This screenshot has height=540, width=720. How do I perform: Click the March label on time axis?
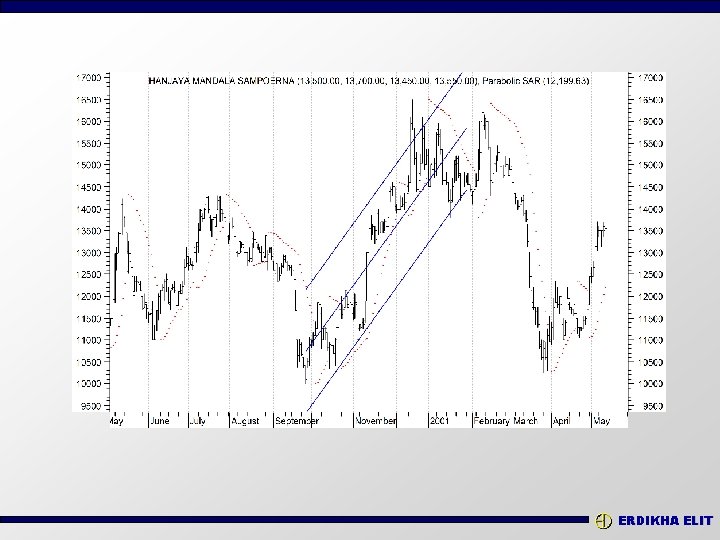point(525,421)
